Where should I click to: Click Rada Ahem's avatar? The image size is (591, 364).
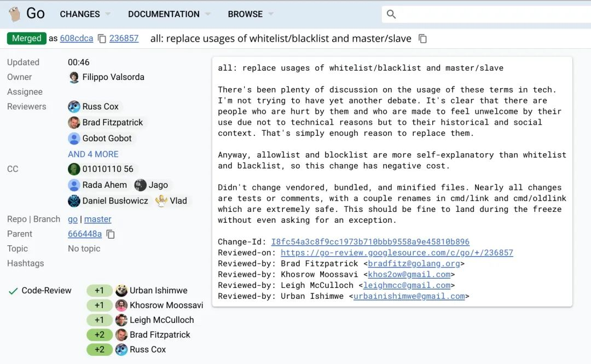[74, 185]
